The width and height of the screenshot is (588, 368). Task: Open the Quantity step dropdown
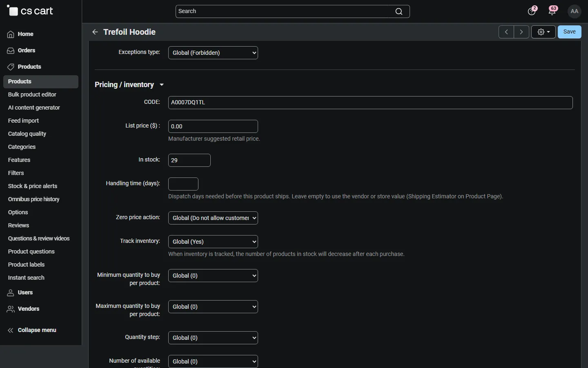point(213,338)
